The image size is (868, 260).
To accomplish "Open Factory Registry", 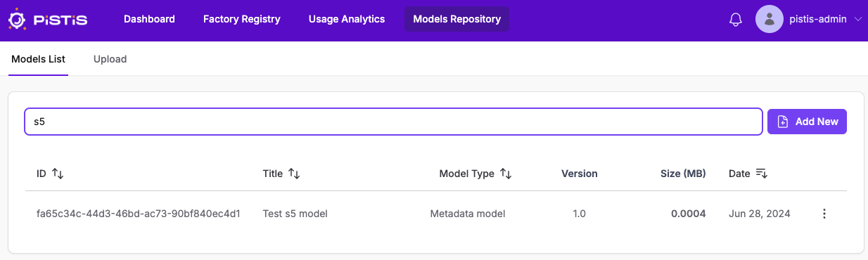I will point(242,19).
